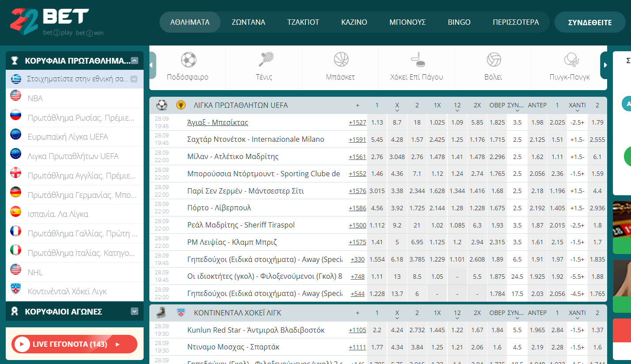Click Russian flag for Πρωτάθλημα Ρωσίας
The width and height of the screenshot is (631, 364).
coord(16,115)
